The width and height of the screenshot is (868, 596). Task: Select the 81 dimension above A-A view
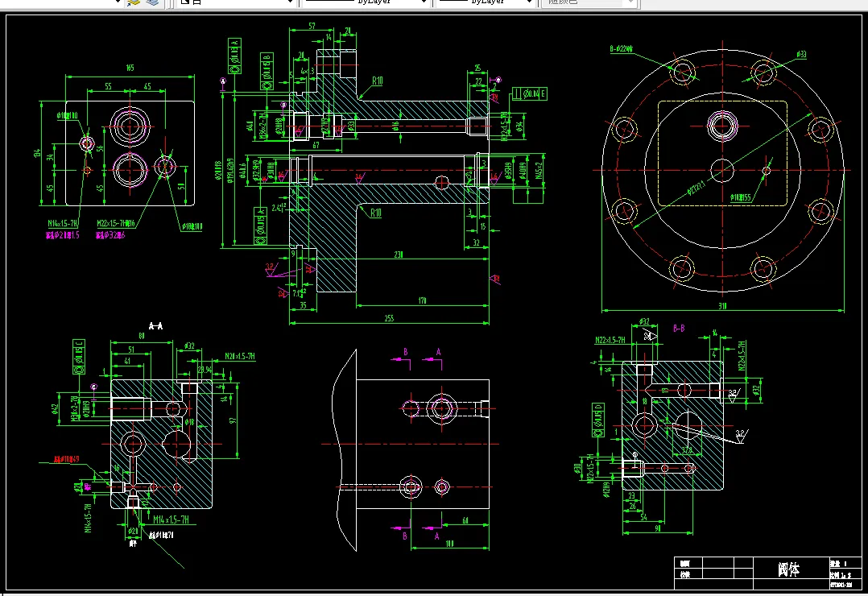click(x=142, y=336)
